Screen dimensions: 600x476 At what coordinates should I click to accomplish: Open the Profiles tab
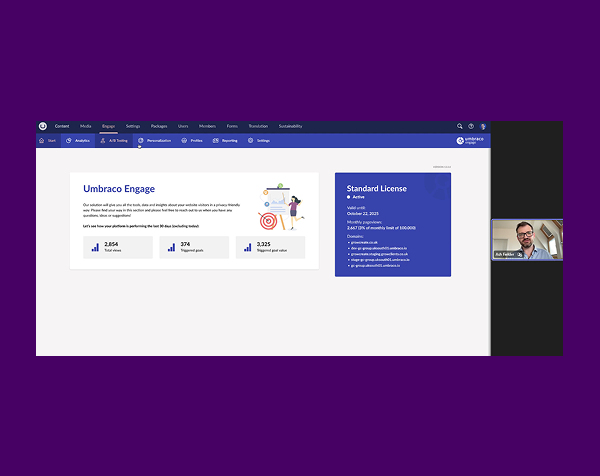tap(192, 140)
